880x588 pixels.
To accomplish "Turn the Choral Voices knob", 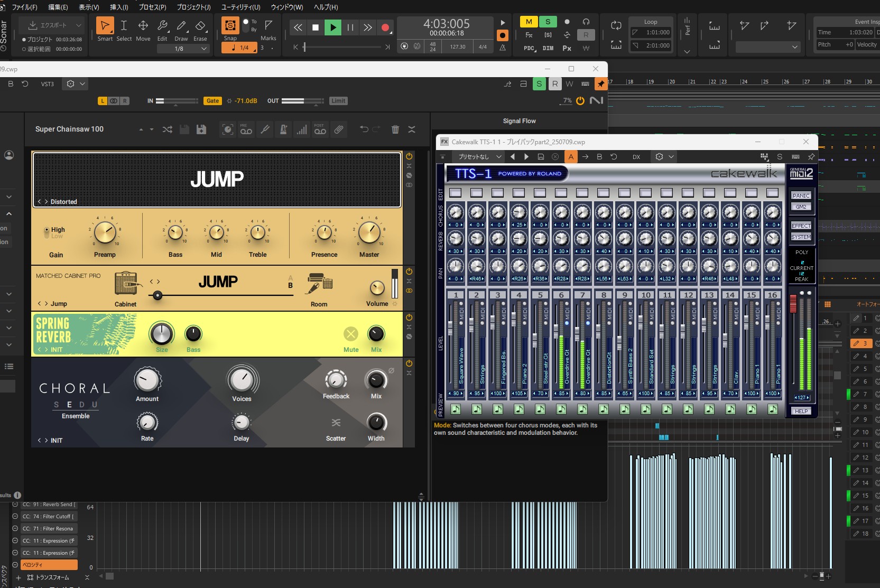I will click(x=242, y=379).
